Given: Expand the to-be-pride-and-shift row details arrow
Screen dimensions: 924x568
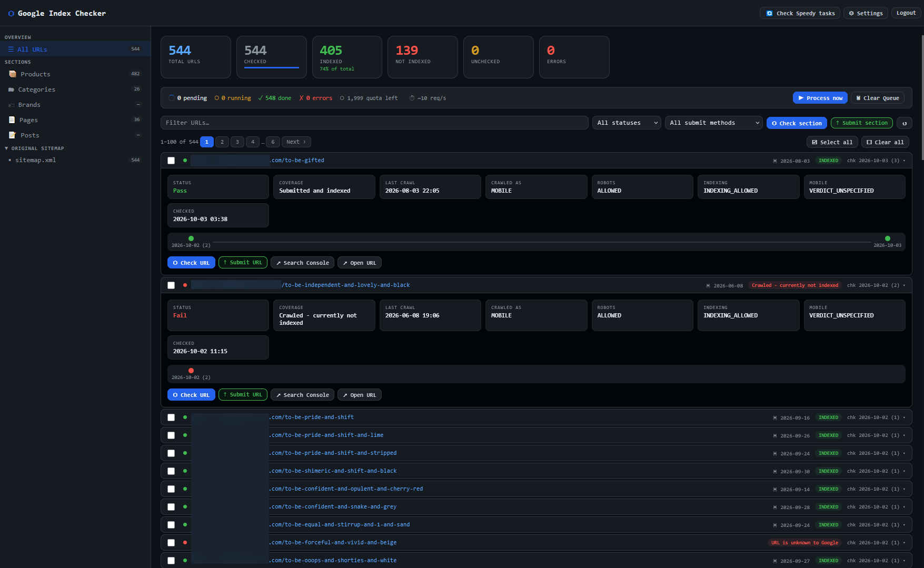Looking at the screenshot, I should [x=905, y=418].
